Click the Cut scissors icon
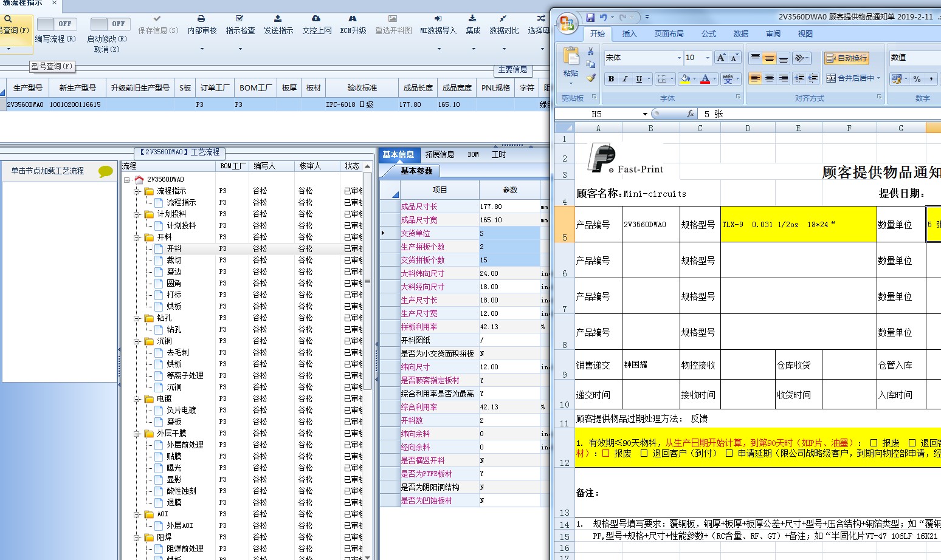Viewport: 941px width, 560px height. point(590,52)
